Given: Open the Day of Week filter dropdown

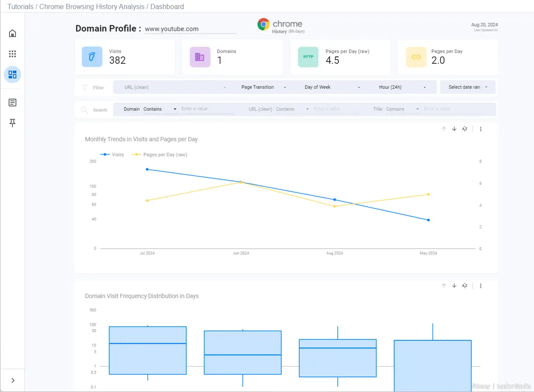Looking at the screenshot, I should [x=332, y=87].
